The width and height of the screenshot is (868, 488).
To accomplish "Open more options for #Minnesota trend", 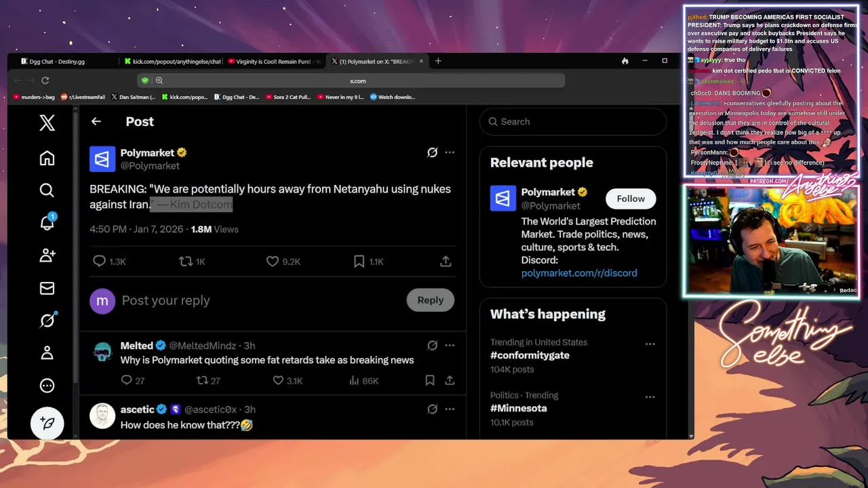I will (650, 396).
